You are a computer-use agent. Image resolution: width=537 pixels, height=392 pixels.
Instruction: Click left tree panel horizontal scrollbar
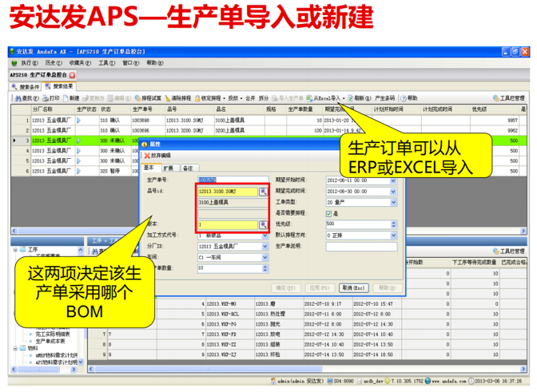point(43,370)
